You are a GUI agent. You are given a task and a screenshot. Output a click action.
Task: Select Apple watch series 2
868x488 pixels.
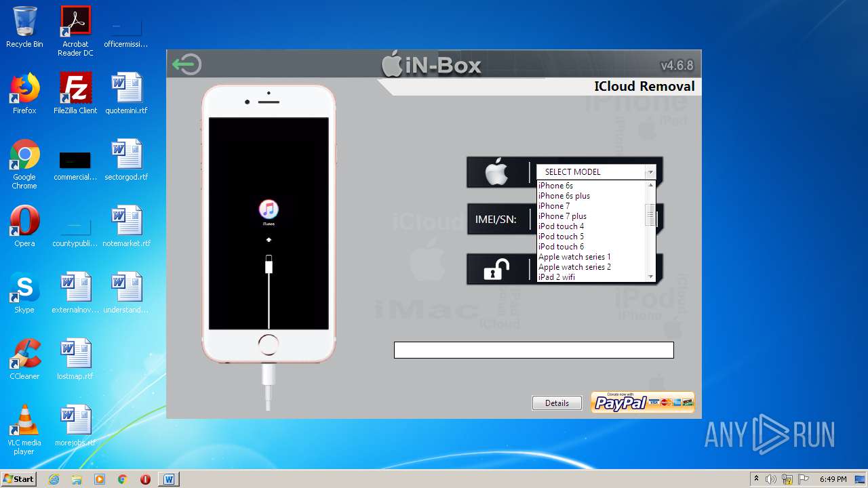[x=574, y=267]
